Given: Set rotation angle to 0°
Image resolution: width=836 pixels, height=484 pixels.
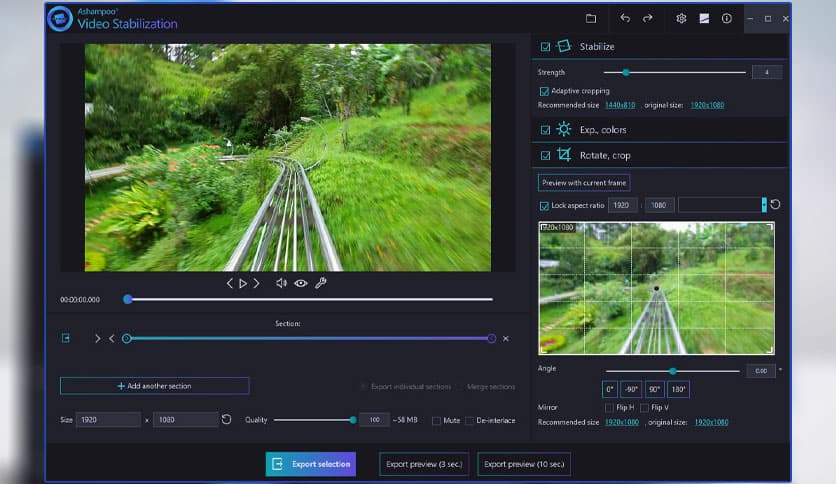Looking at the screenshot, I should pos(609,389).
